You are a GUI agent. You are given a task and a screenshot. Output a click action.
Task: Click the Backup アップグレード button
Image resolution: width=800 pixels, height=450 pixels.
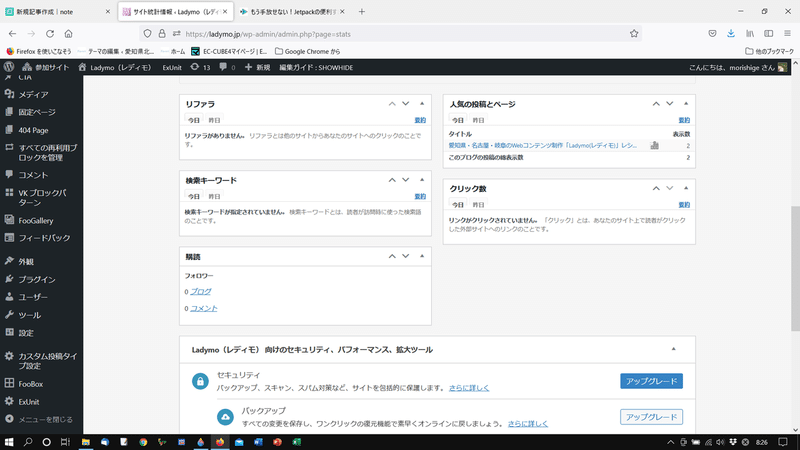[652, 417]
